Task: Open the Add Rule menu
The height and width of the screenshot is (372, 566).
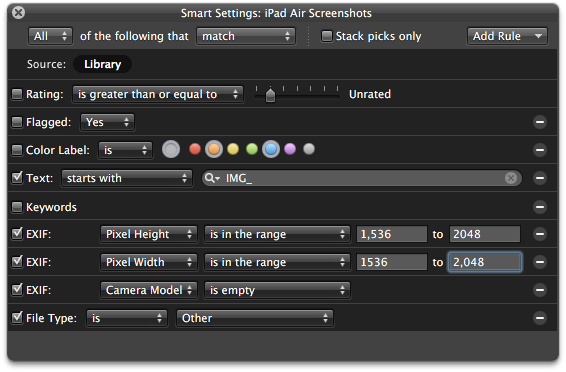Action: (507, 36)
